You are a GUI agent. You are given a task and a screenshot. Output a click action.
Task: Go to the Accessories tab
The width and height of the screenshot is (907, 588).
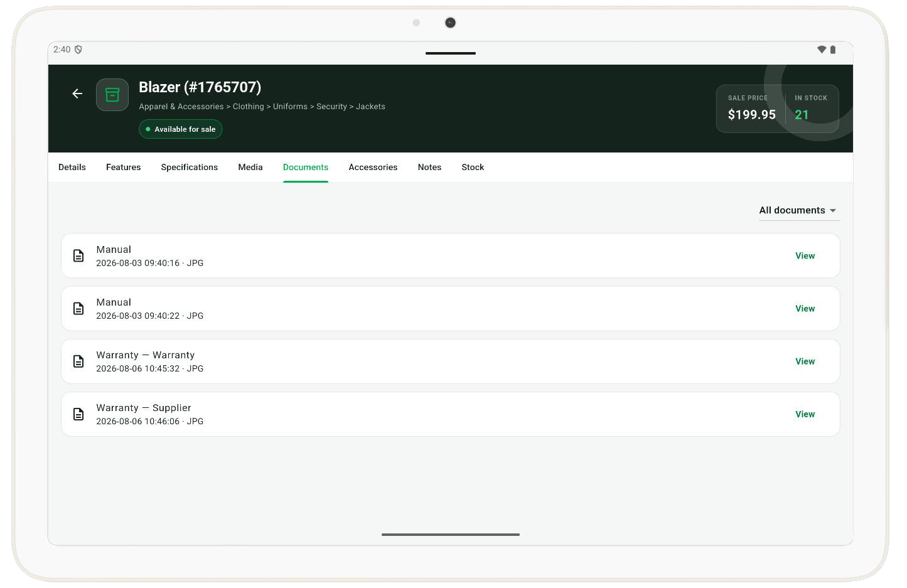point(373,167)
